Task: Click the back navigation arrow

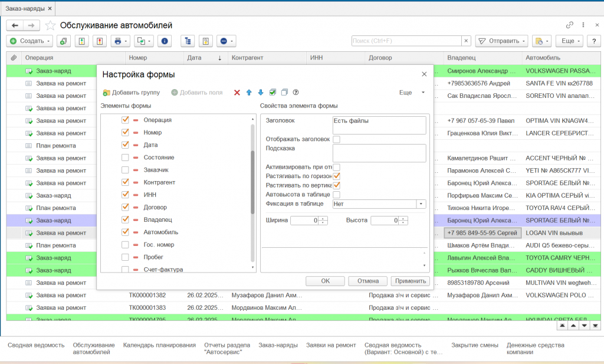Action: click(x=15, y=25)
